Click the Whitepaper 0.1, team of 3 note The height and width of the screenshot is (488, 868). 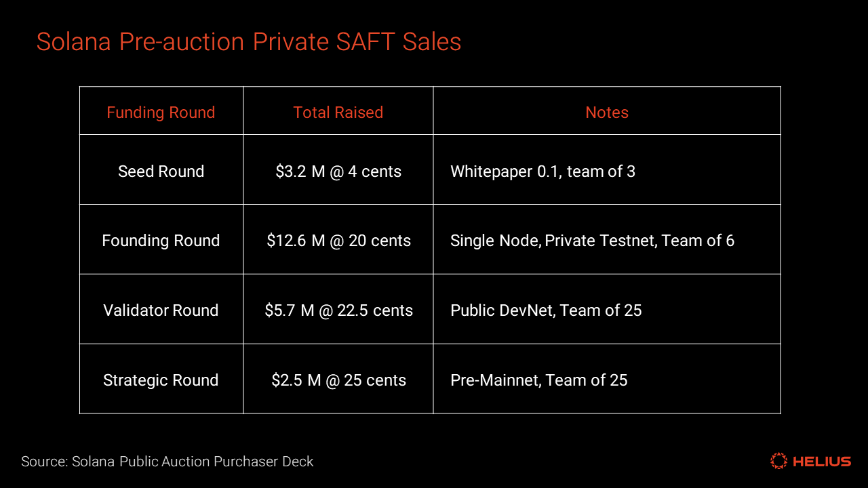coord(542,171)
